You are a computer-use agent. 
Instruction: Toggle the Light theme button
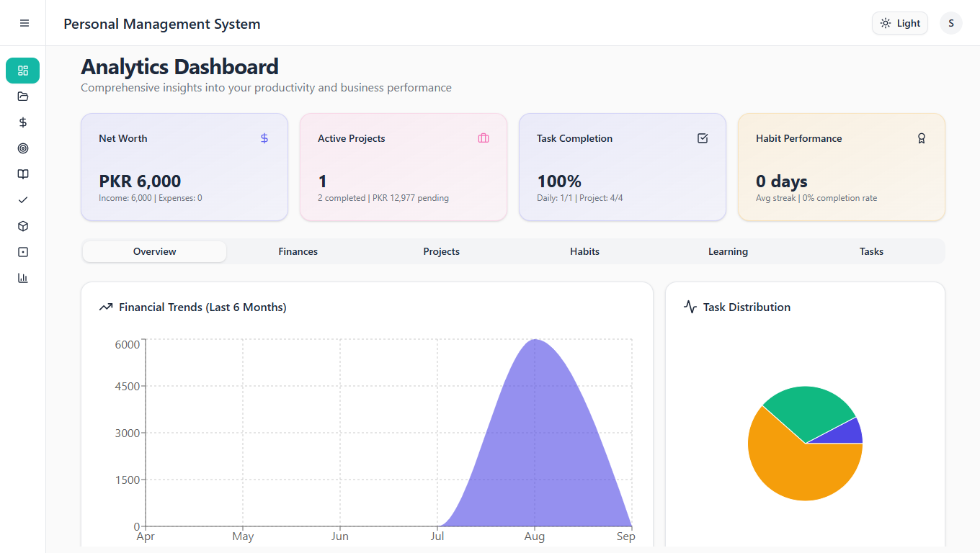tap(899, 23)
